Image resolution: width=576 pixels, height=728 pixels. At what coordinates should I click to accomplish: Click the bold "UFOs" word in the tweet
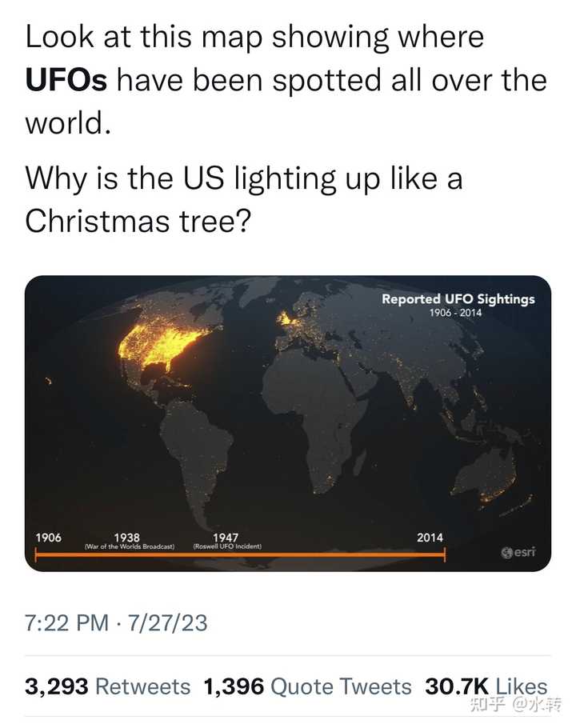click(66, 80)
